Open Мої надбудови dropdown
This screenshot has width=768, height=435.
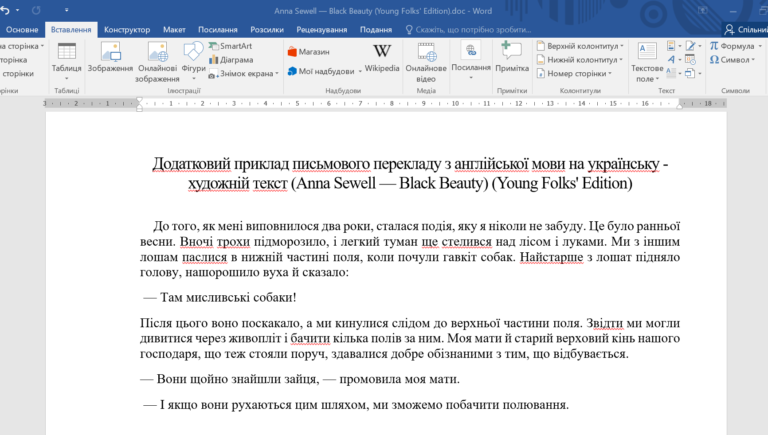360,72
